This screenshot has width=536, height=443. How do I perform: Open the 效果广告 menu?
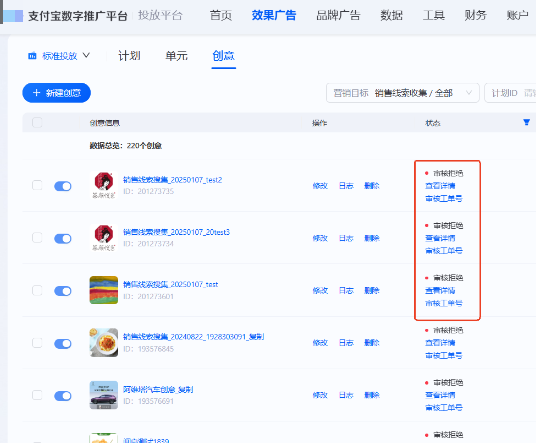coord(274,15)
